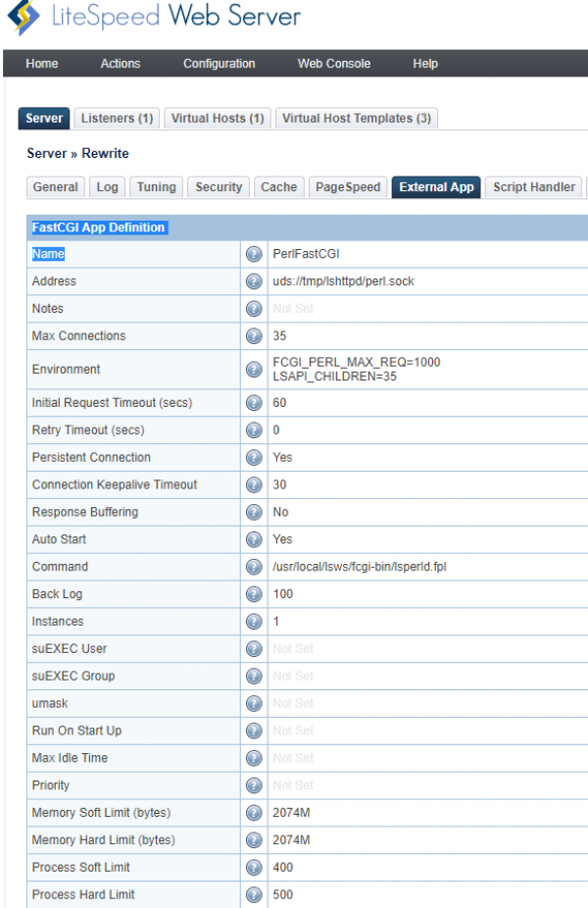Click the uds://tmp/lshttpd/perl.sock address value
588x908 pixels.
343,280
